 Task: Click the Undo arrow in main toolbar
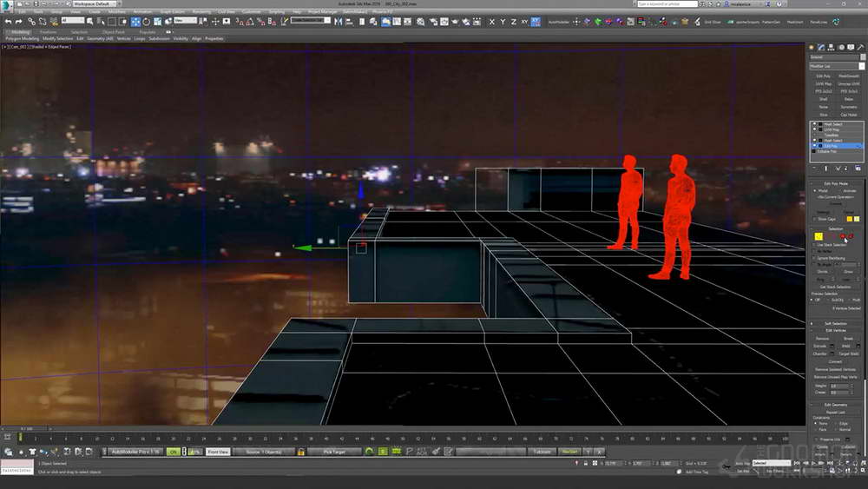coord(9,22)
